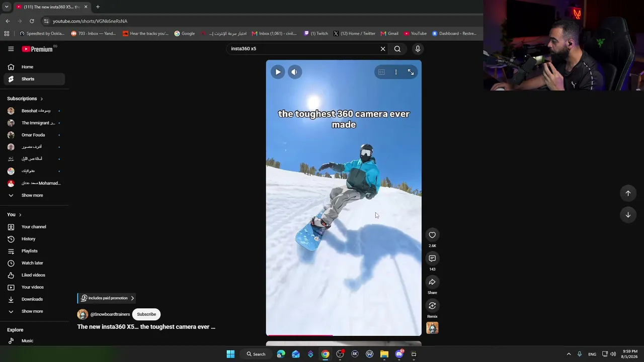Go to Home in the sidebar
644x362 pixels.
point(34,67)
